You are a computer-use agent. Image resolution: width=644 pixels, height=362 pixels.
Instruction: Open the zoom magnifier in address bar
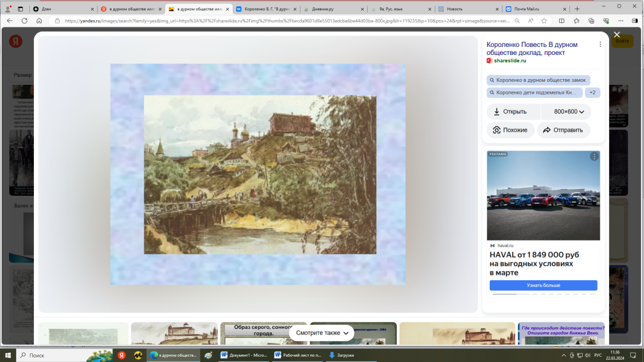[x=517, y=21]
